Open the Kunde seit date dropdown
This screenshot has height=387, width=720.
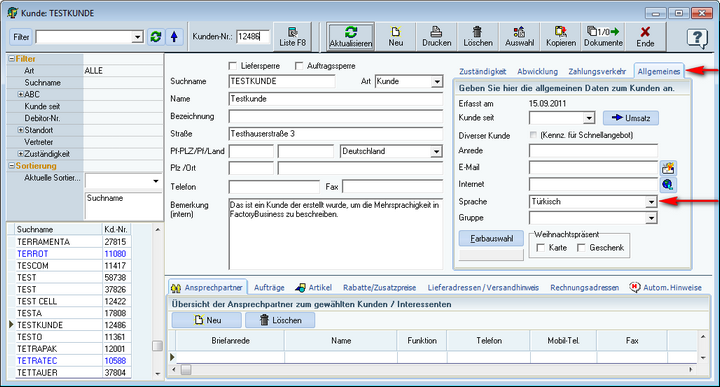[589, 118]
